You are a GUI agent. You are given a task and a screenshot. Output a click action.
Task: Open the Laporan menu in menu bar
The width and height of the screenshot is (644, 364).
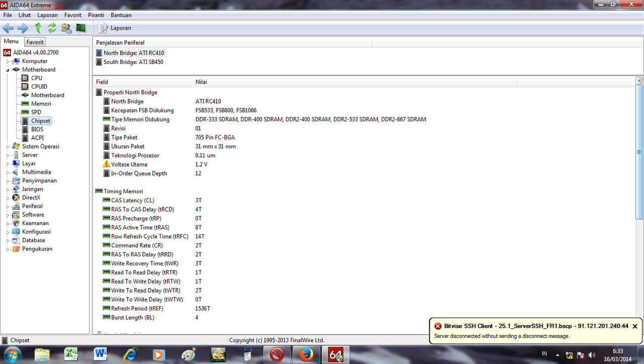(47, 15)
